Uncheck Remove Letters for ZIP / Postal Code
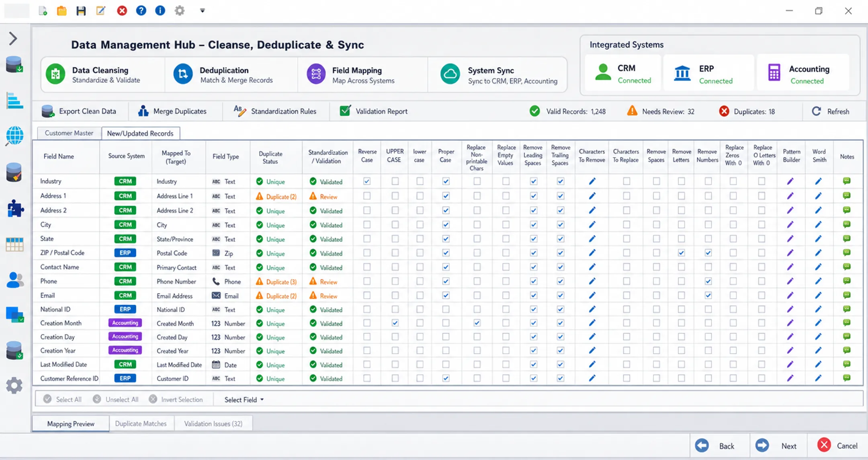The height and width of the screenshot is (460, 868). [x=681, y=253]
